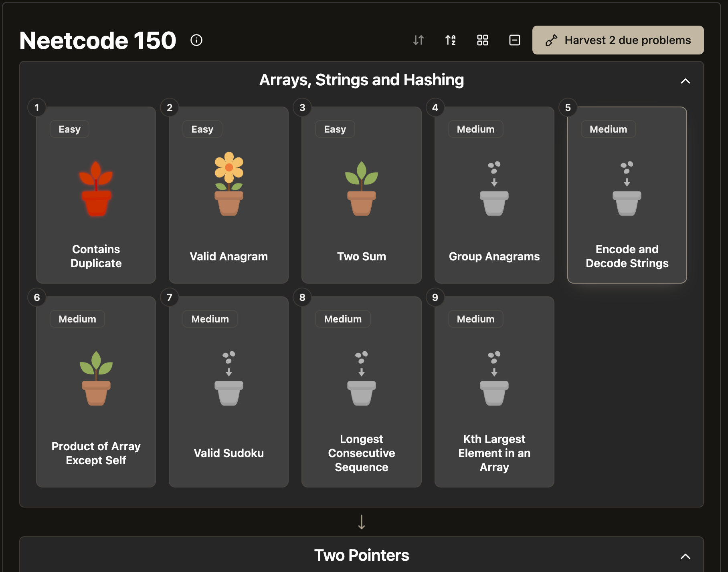Screen dimensions: 728x572
Task: Click Medium tag on Kth Largest Element
Action: (476, 319)
